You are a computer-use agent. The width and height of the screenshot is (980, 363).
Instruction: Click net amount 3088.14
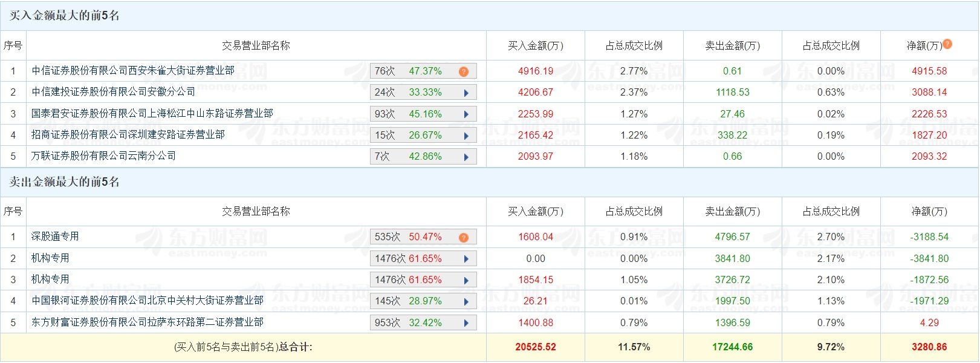pos(930,93)
